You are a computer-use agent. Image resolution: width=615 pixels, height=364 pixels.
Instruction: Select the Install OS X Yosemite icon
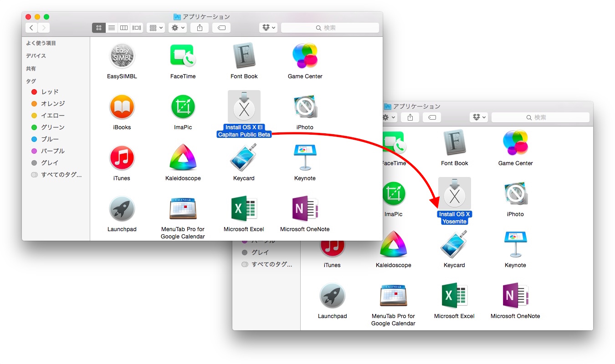pos(455,194)
